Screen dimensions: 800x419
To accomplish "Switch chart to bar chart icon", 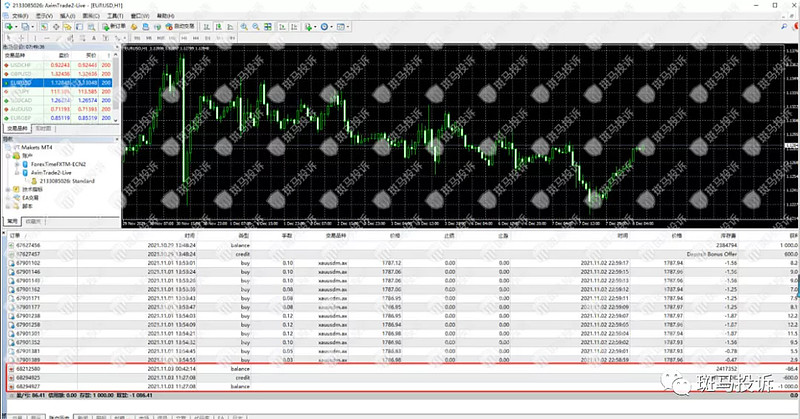I will (x=207, y=27).
